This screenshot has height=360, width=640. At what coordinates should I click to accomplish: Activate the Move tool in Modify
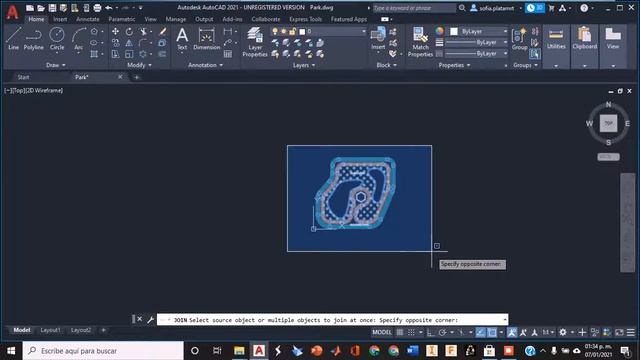click(116, 31)
